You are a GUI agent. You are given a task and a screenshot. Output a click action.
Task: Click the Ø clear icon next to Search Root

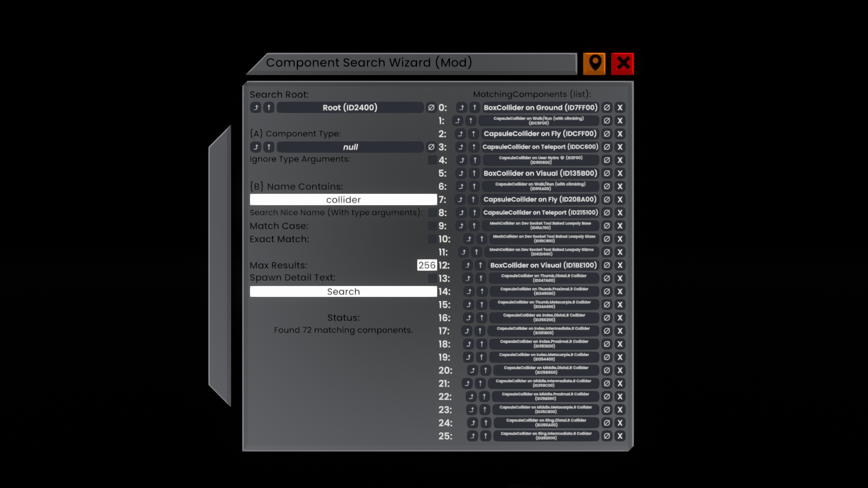[x=430, y=108]
